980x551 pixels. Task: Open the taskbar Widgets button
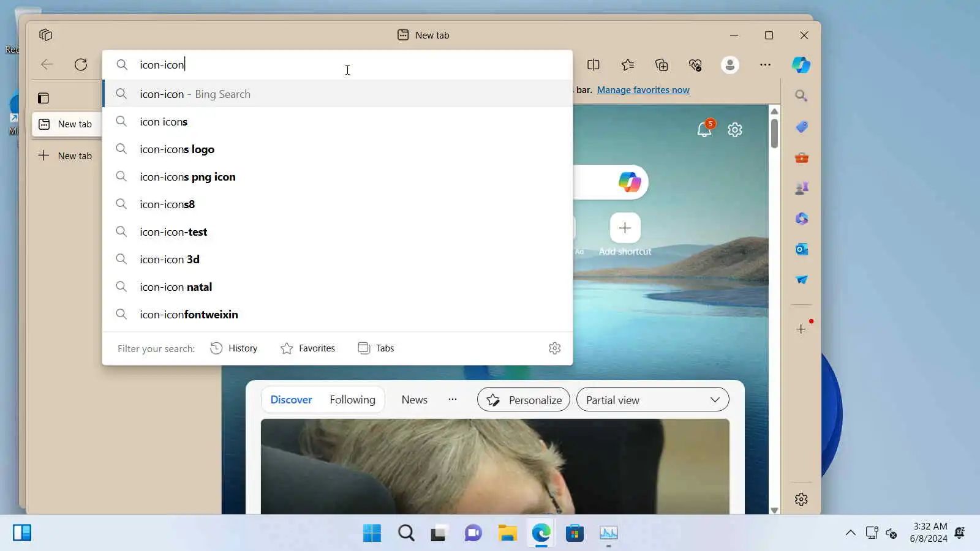pos(22,533)
